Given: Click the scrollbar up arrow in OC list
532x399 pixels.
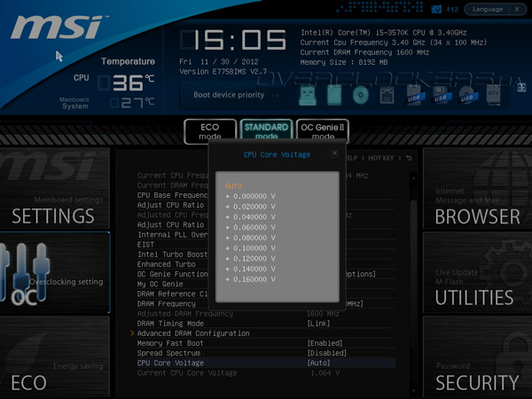Looking at the screenshot, I should [x=413, y=177].
